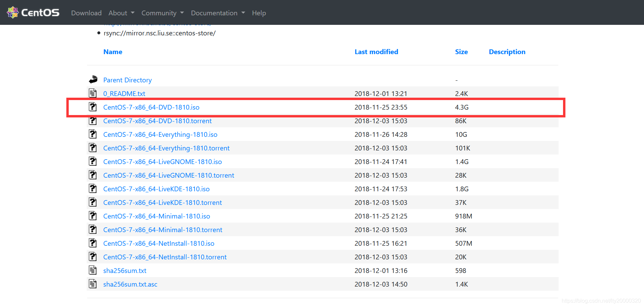The image size is (644, 307).
Task: Go to Parent Directory link
Action: (x=128, y=80)
